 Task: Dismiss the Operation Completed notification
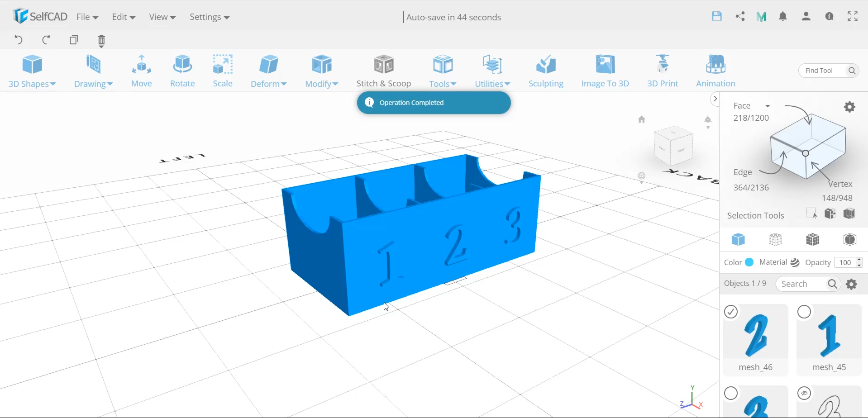coord(434,103)
